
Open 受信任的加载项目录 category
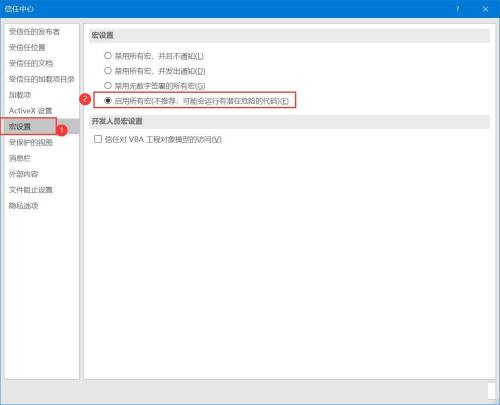(x=41, y=79)
